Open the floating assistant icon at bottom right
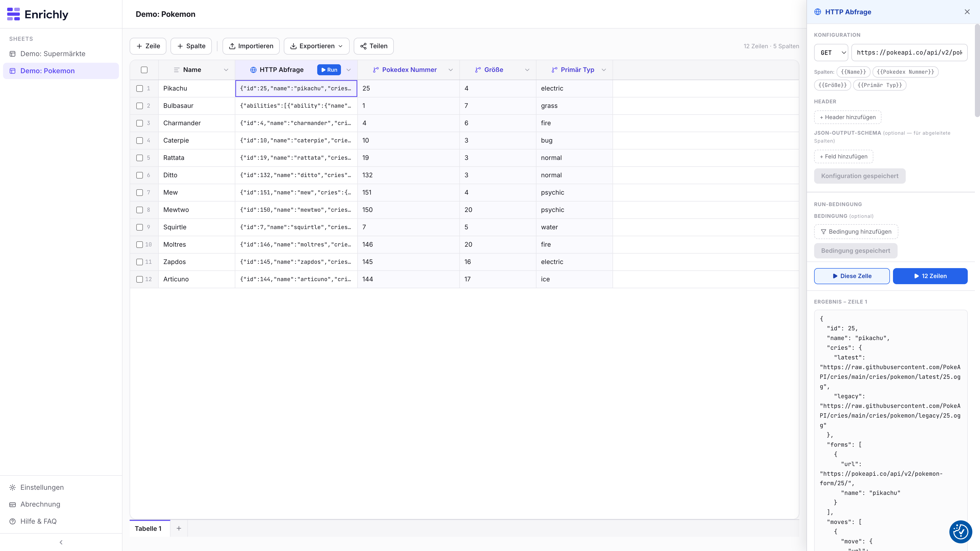The width and height of the screenshot is (980, 551). [961, 532]
